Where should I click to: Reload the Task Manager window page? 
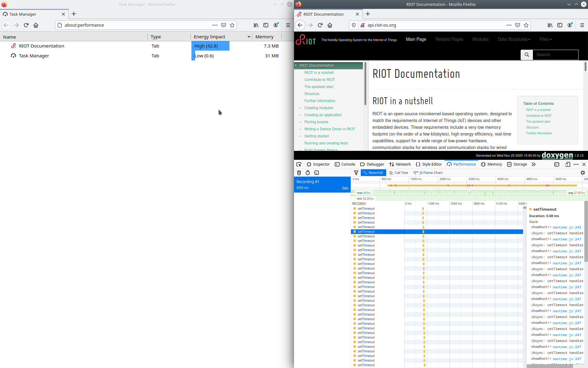pyautogui.click(x=26, y=25)
